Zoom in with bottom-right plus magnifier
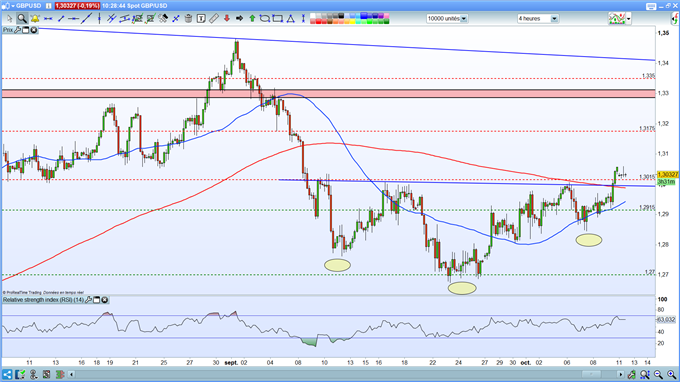The width and height of the screenshot is (680, 382). pyautogui.click(x=671, y=375)
